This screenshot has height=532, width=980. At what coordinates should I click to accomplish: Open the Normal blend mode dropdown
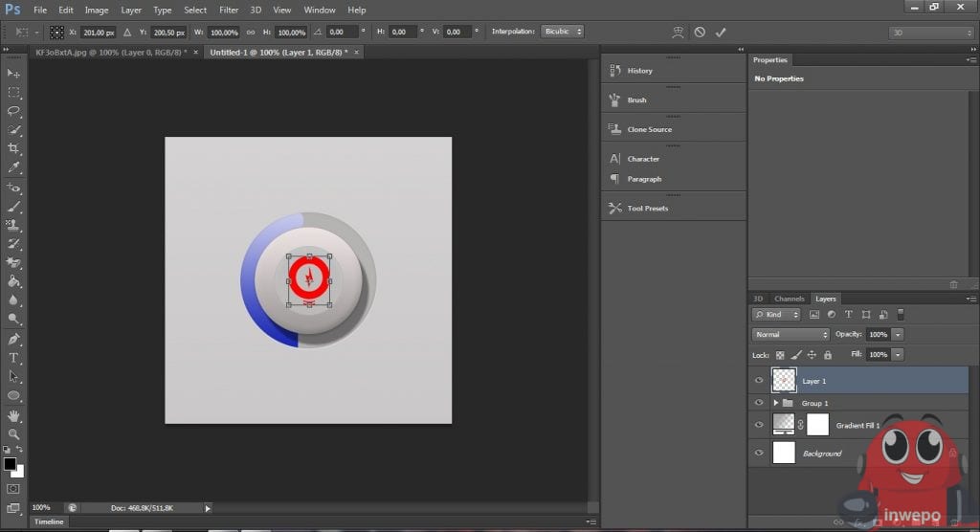pos(791,335)
